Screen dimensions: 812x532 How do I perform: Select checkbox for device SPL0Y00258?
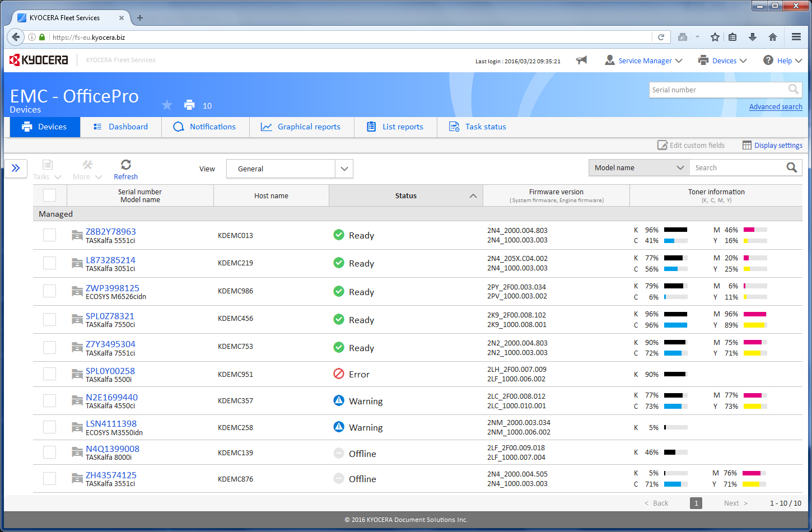[x=50, y=374]
